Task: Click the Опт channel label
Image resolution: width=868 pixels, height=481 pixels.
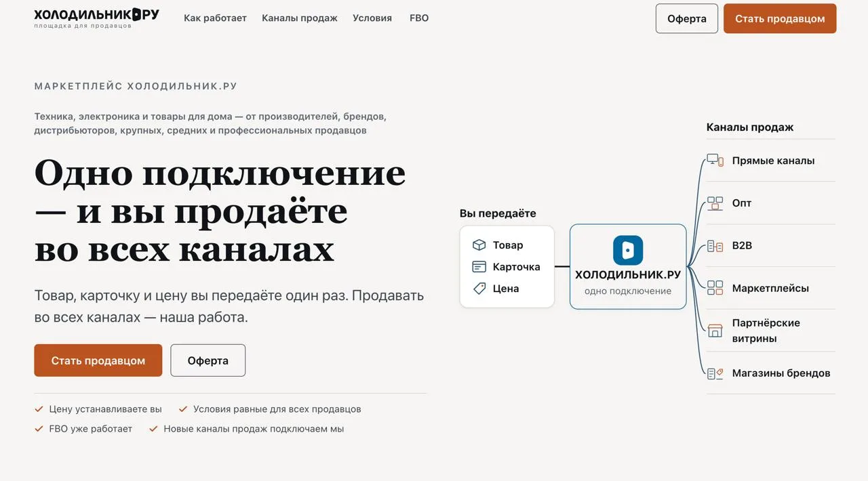Action: (742, 203)
